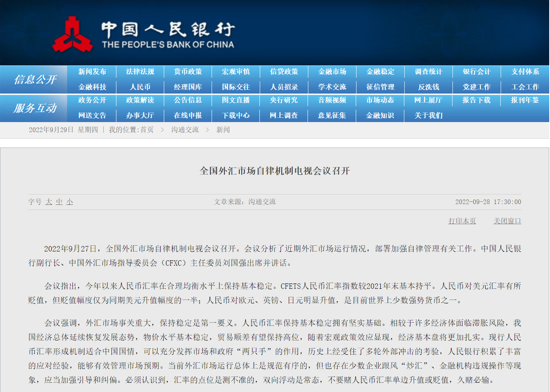Click 新闻 breadcrumb link
Screen dimensions: 550x392
click(223, 130)
